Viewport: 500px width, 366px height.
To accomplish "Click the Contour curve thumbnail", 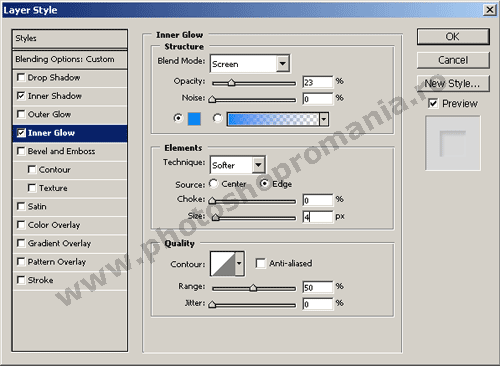I will (223, 264).
